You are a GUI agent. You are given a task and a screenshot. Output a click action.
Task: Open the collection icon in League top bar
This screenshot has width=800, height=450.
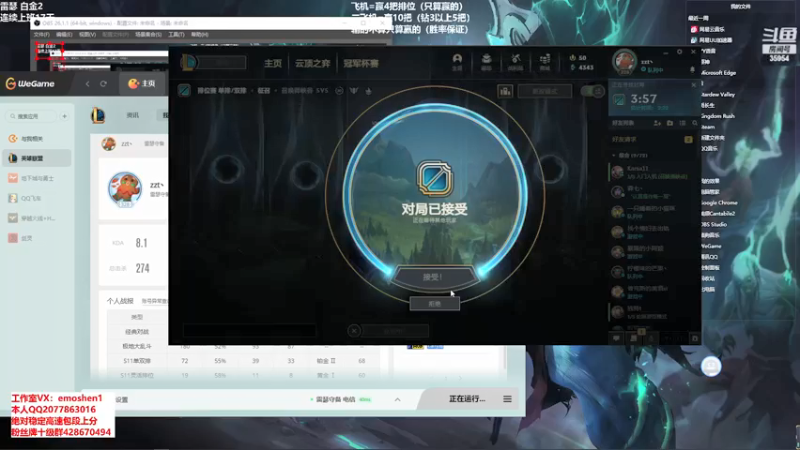point(486,62)
